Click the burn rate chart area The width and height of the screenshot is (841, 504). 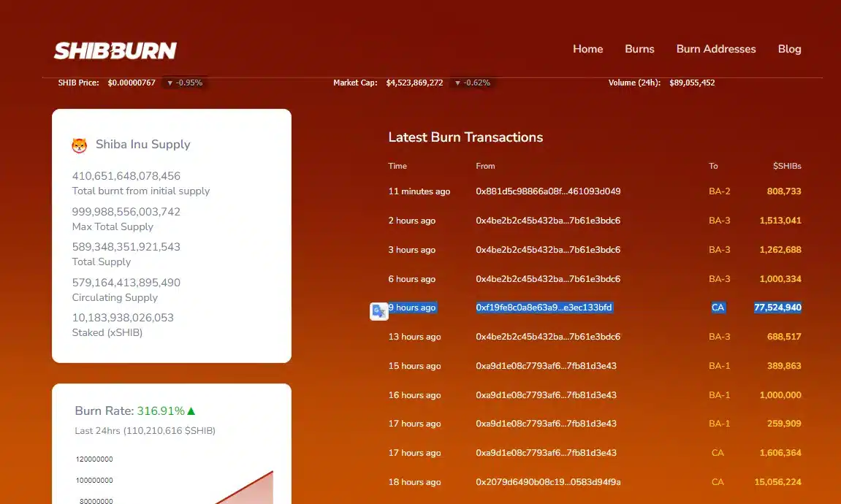coord(175,480)
